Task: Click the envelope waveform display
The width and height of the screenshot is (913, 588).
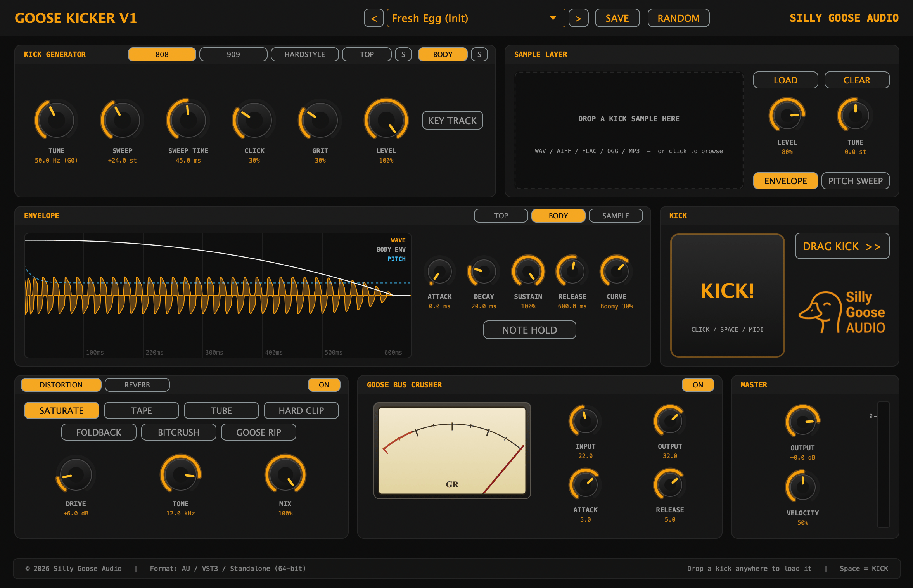Action: [x=218, y=296]
